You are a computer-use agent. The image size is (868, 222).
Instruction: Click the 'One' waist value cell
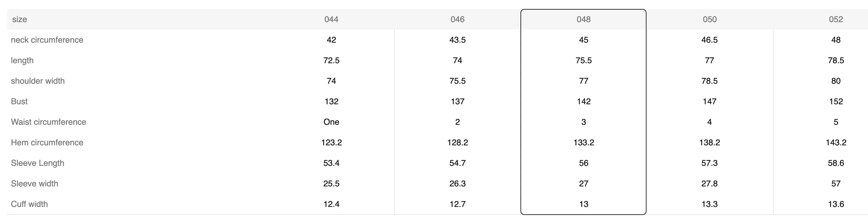(331, 122)
